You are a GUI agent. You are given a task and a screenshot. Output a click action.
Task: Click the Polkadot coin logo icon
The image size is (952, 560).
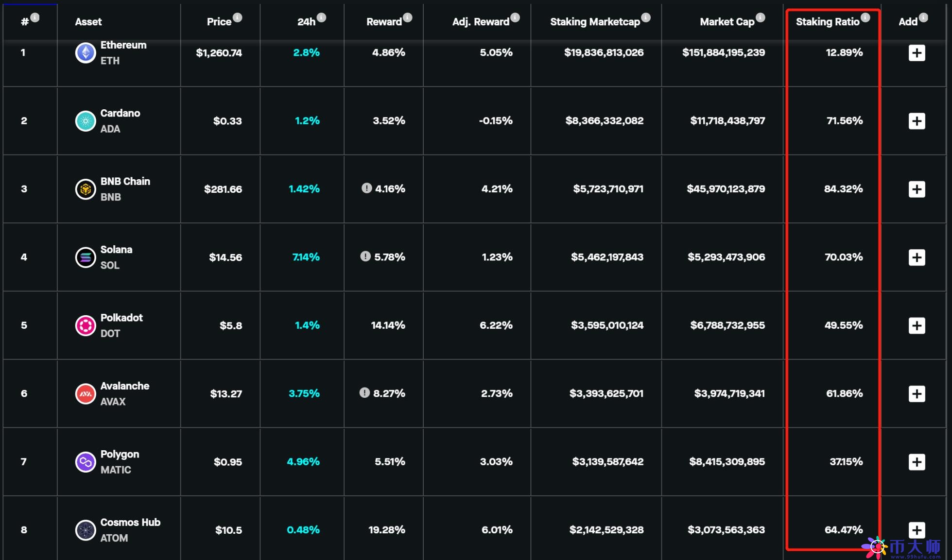(86, 325)
